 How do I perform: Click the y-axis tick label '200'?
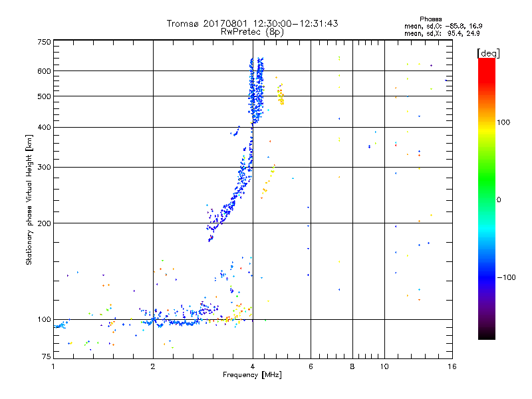(x=44, y=223)
